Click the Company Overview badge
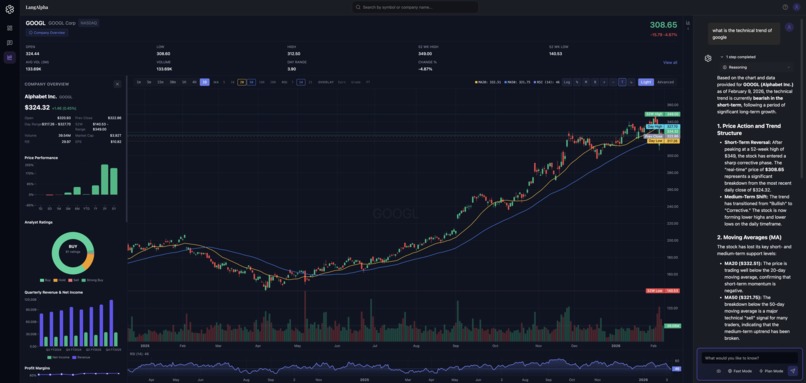This screenshot has width=806, height=383. coord(47,32)
